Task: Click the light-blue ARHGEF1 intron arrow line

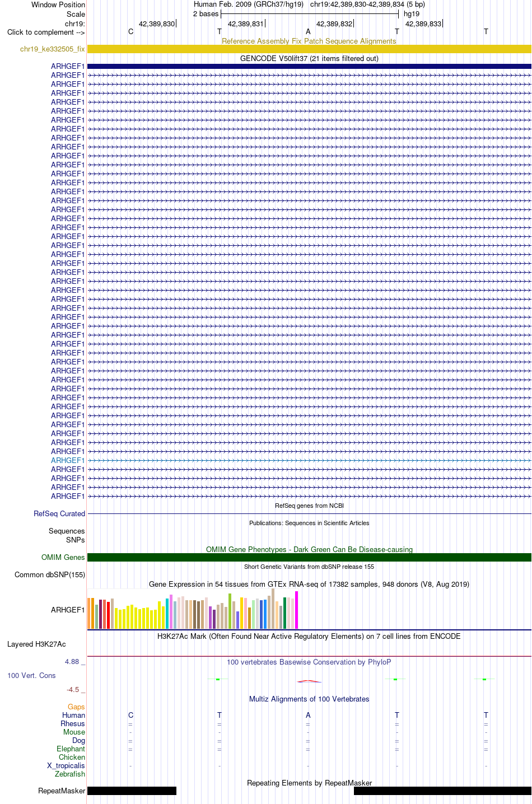Action: [x=309, y=460]
